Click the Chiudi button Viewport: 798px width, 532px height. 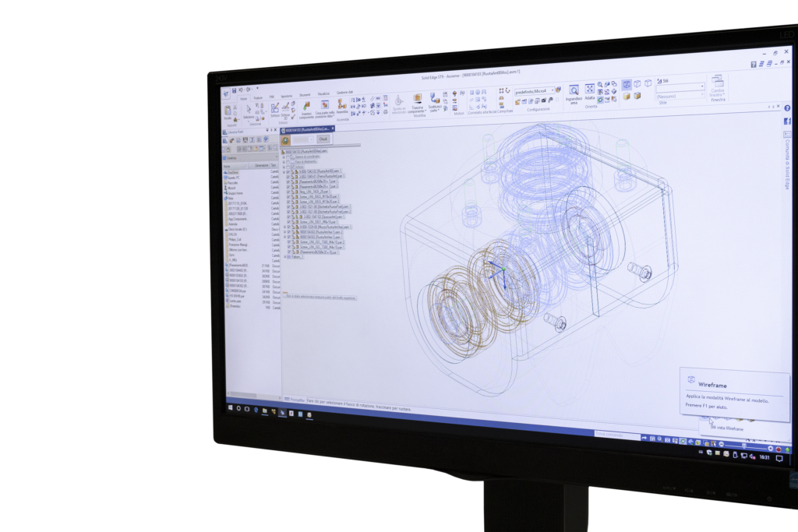click(x=323, y=139)
